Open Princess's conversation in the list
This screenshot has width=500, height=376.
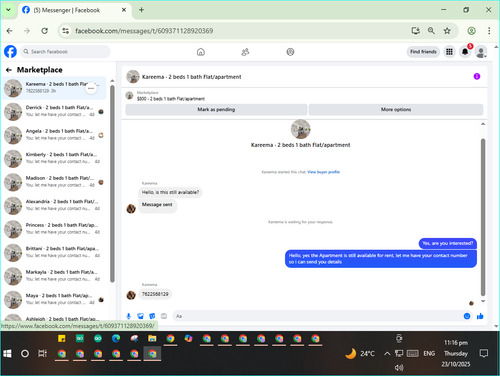point(54,229)
